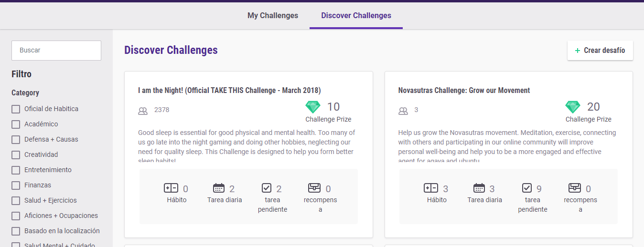Click the members icon on I am the Night card

[143, 111]
